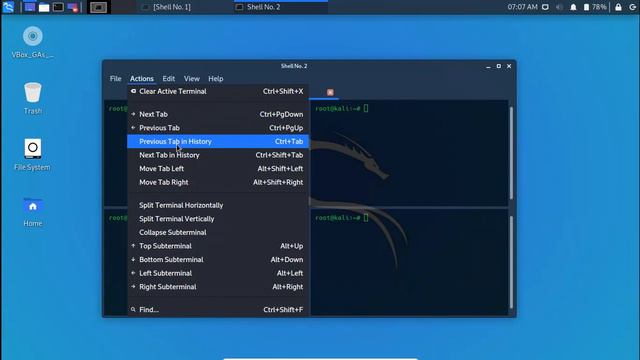The height and width of the screenshot is (360, 640).
Task: Open the Help menu
Action: tap(216, 78)
